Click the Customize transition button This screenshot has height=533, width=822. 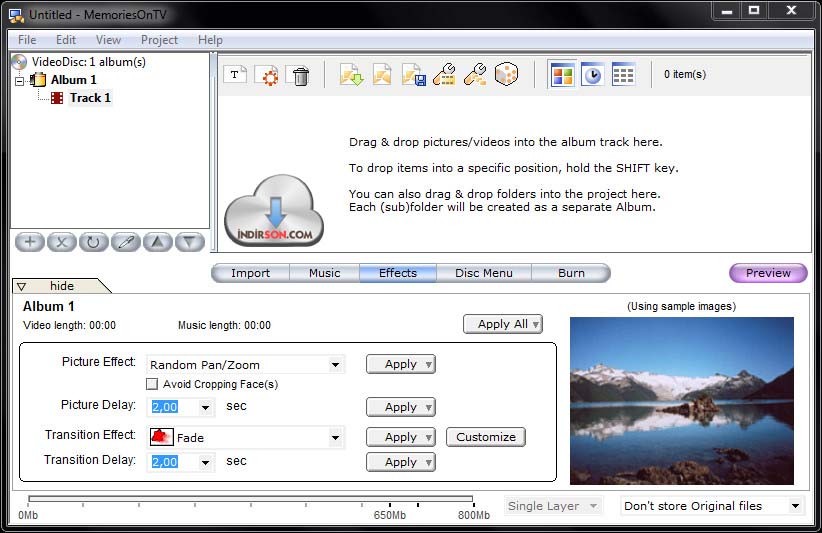point(486,437)
